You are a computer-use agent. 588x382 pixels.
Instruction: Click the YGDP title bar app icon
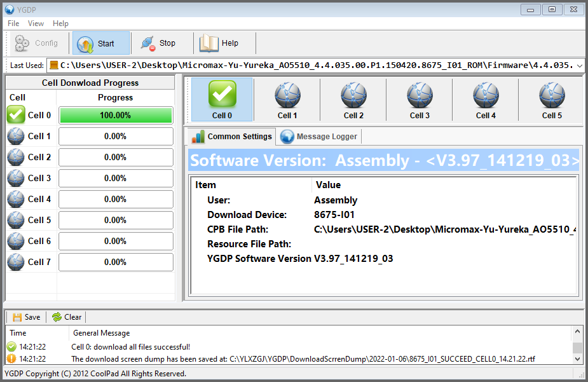pyautogui.click(x=10, y=10)
